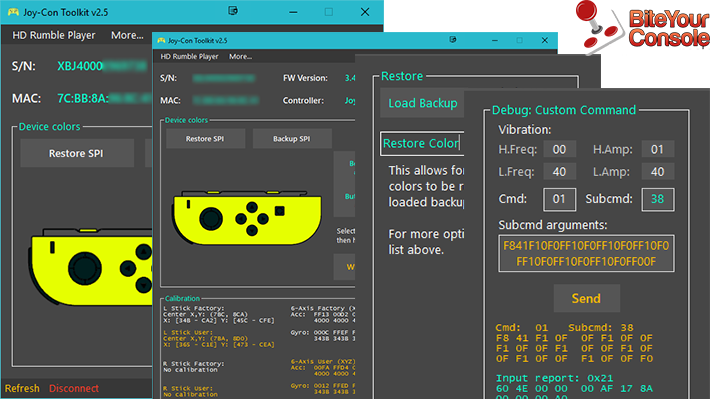The height and width of the screenshot is (399, 710).
Task: Click Backup SPI button in middle window
Action: pyautogui.click(x=292, y=139)
